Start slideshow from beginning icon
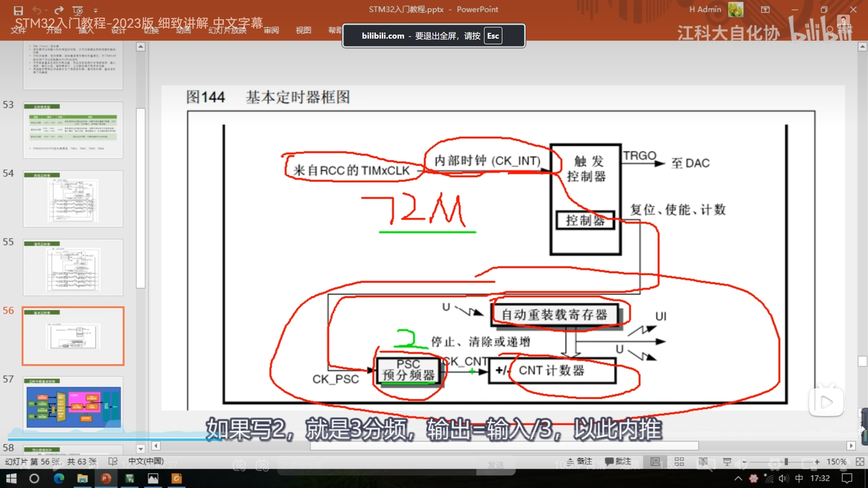868x488 pixels. 78,11
